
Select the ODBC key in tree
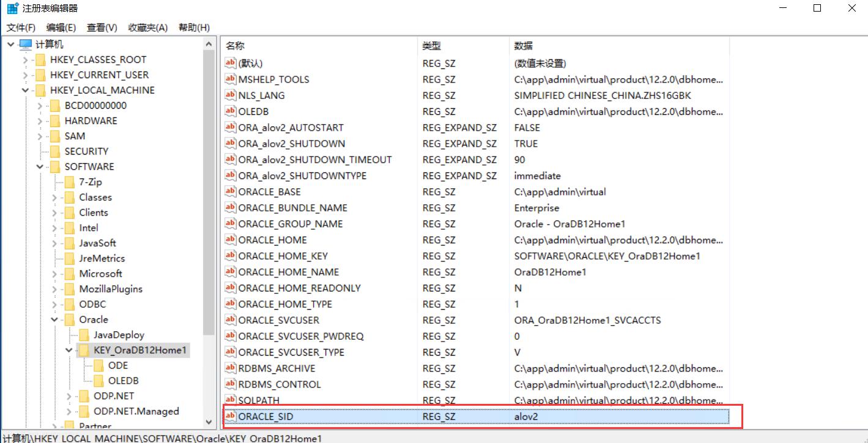pos(92,304)
